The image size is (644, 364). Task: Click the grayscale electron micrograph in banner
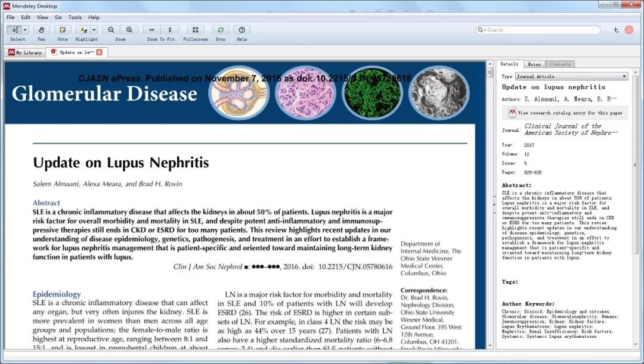(x=439, y=93)
